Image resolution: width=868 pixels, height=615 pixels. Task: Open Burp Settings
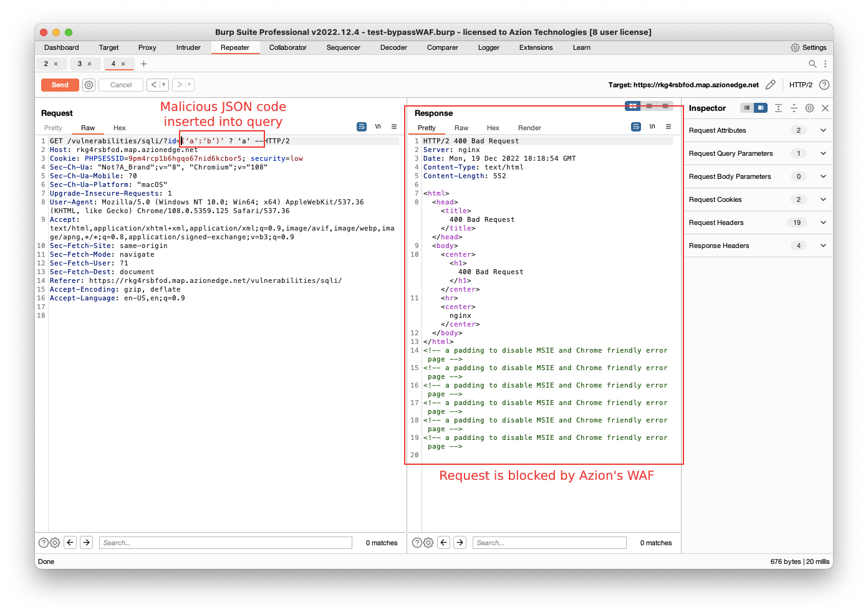809,47
